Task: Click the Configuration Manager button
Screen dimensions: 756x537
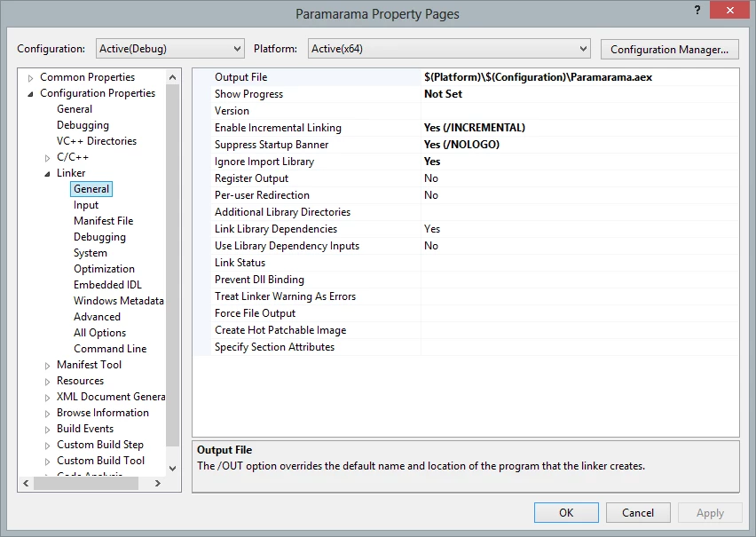Action: 669,49
